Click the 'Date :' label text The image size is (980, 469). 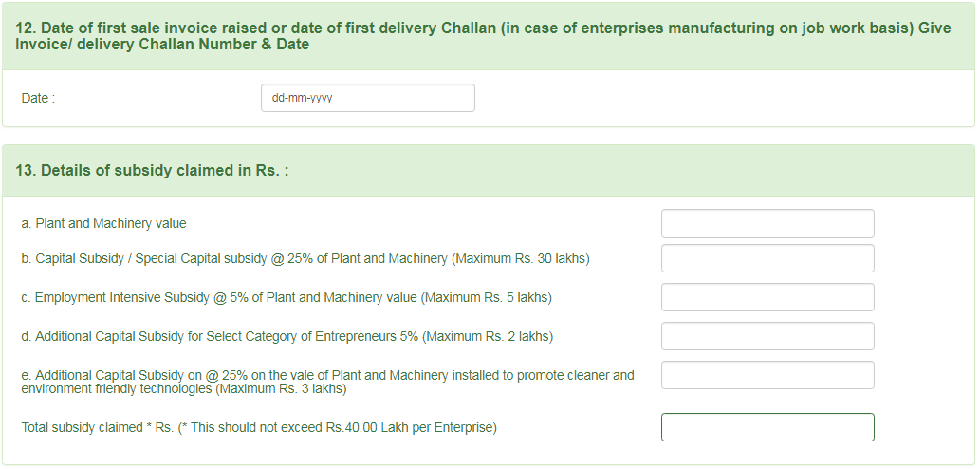(38, 98)
